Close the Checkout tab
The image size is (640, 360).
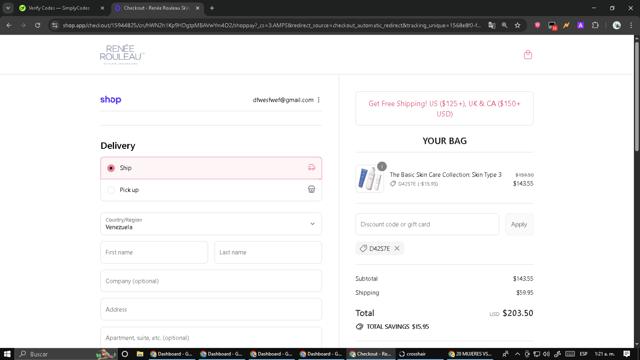click(198, 8)
